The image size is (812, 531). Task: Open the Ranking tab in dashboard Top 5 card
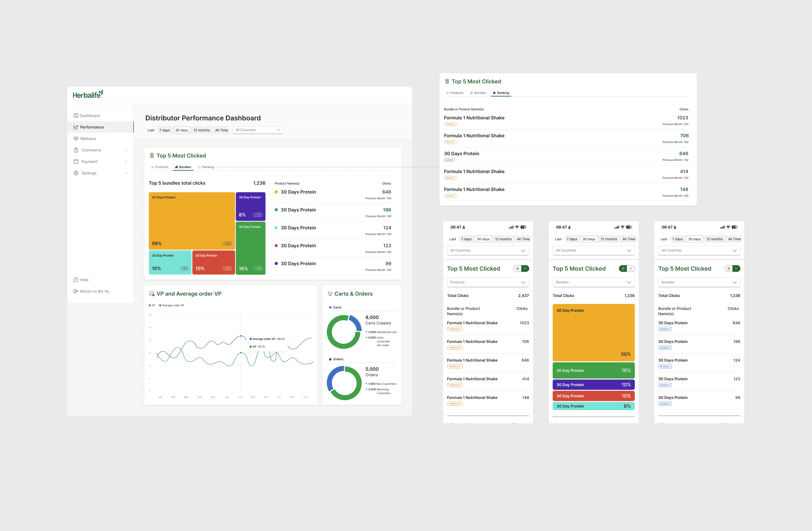(x=206, y=167)
